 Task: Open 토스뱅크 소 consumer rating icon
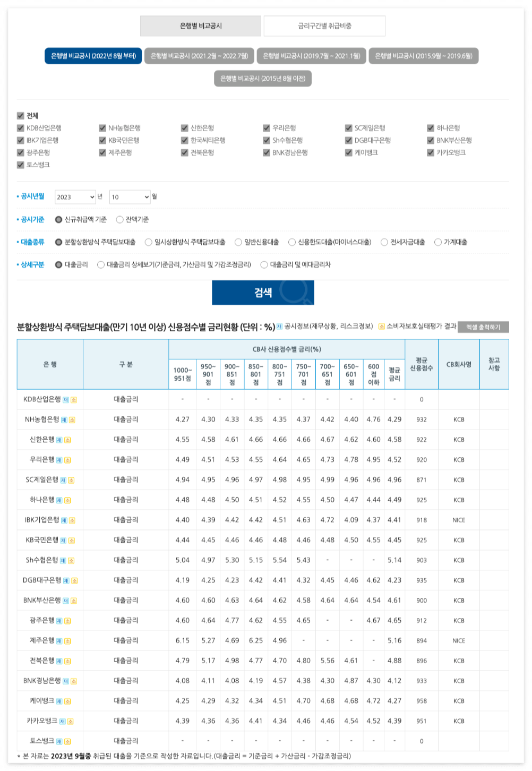[67, 742]
